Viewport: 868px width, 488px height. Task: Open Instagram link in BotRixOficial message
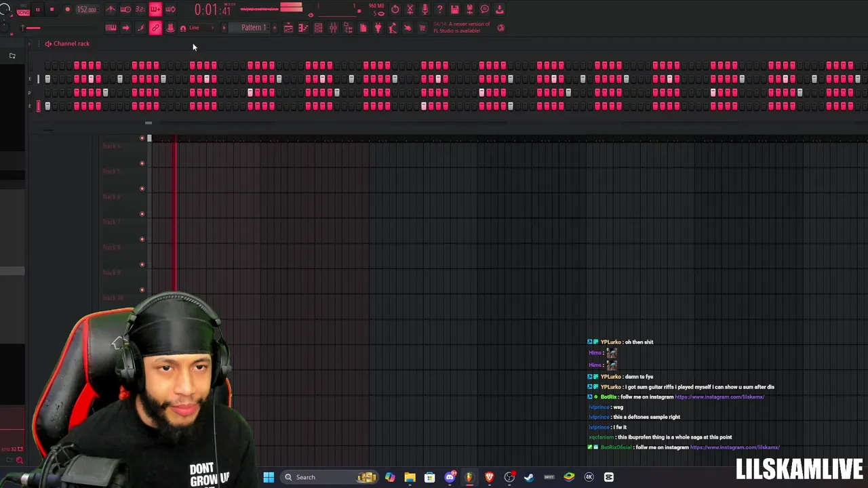(734, 447)
